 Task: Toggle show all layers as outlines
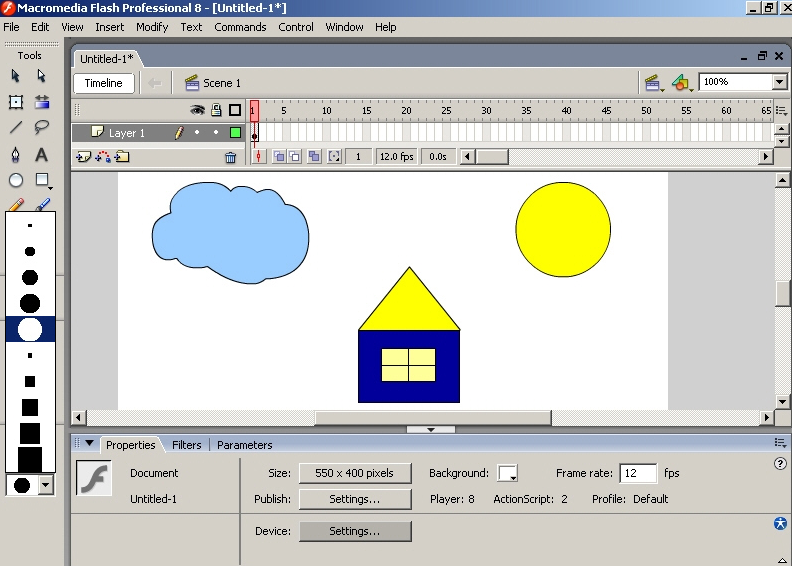(235, 110)
